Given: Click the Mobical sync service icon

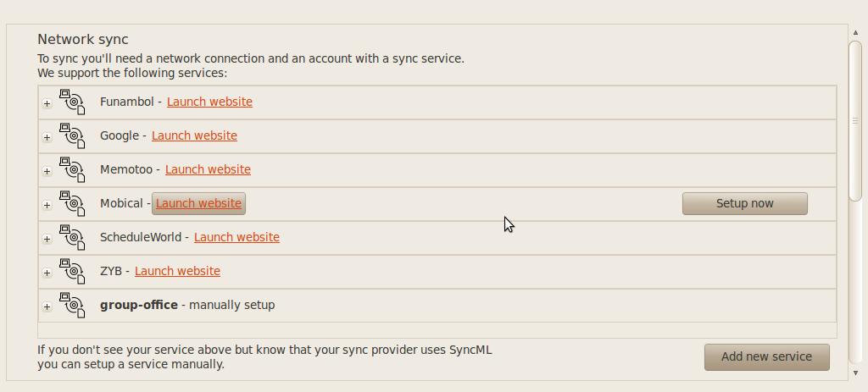Looking at the screenshot, I should pos(74,203).
